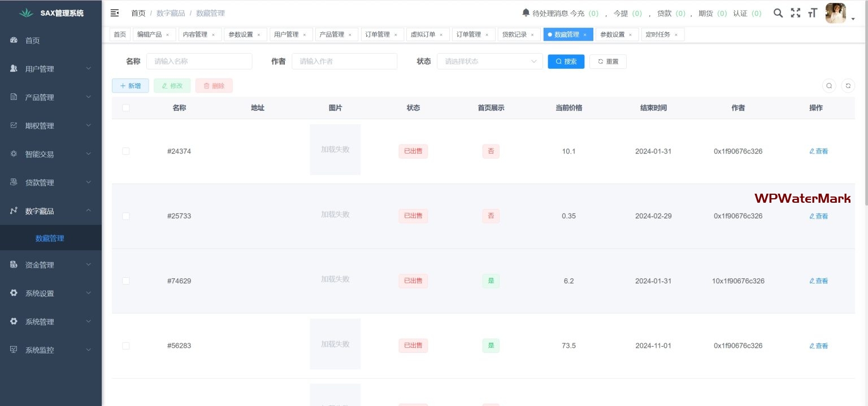Click the 系统管理 gear icon

14,321
